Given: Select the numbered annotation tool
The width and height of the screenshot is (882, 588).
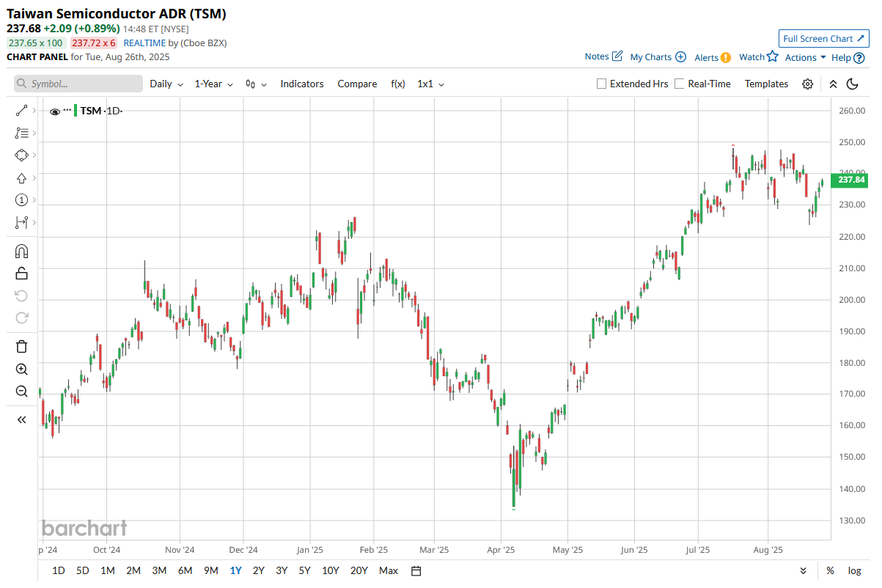Looking at the screenshot, I should [21, 200].
